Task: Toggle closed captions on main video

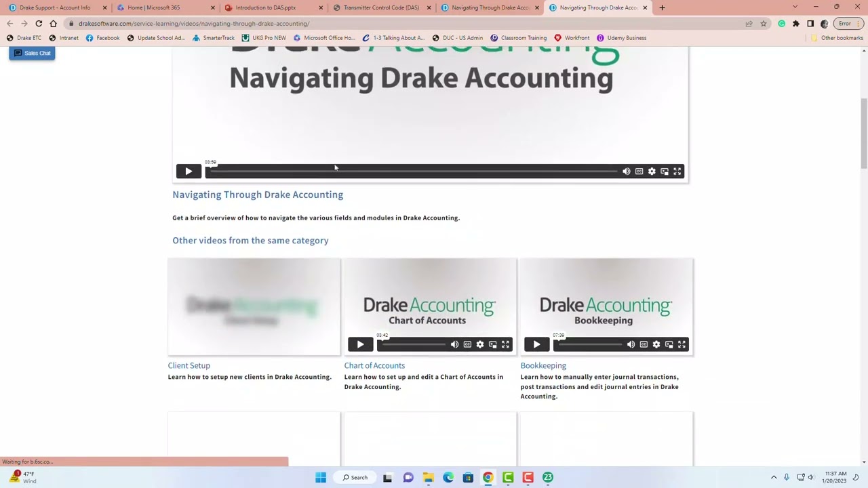Action: coord(639,171)
